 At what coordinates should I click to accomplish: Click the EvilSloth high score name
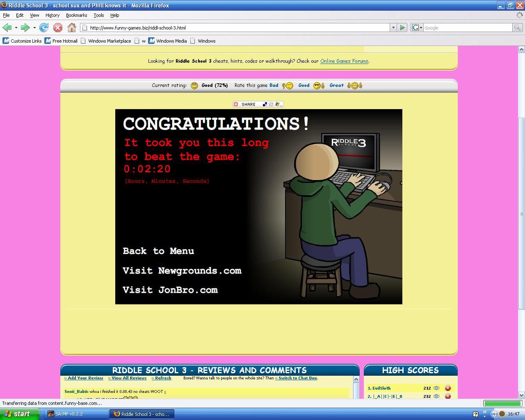click(381, 388)
